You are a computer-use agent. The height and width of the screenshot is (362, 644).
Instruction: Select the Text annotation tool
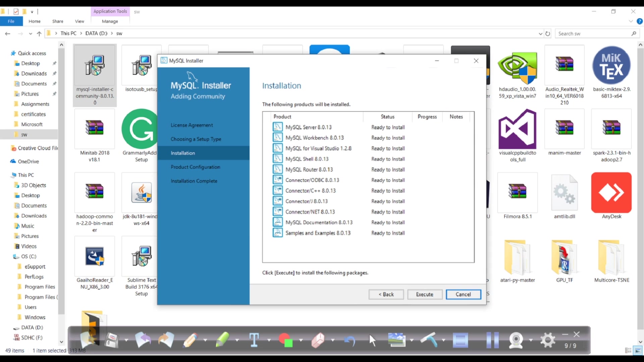[x=254, y=340]
